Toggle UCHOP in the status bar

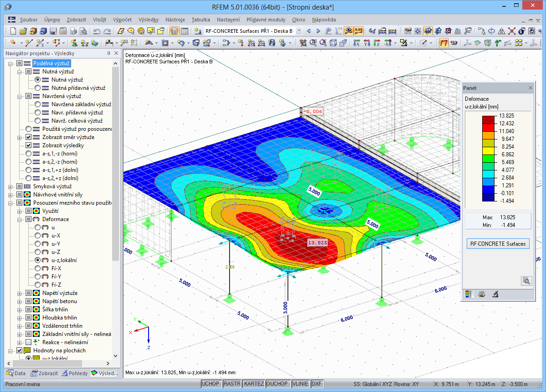(x=211, y=383)
